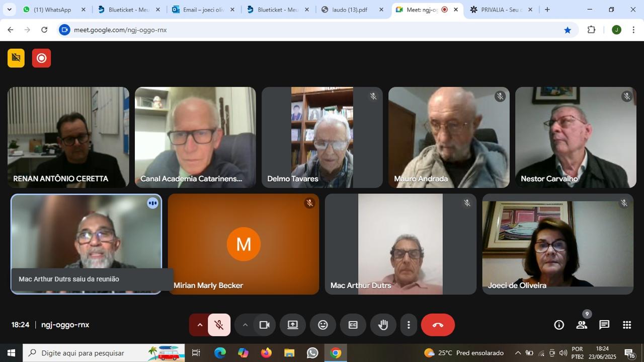This screenshot has height=362, width=644.
Task: Switch to the laudo (13).pdf tab
Action: [352, 10]
